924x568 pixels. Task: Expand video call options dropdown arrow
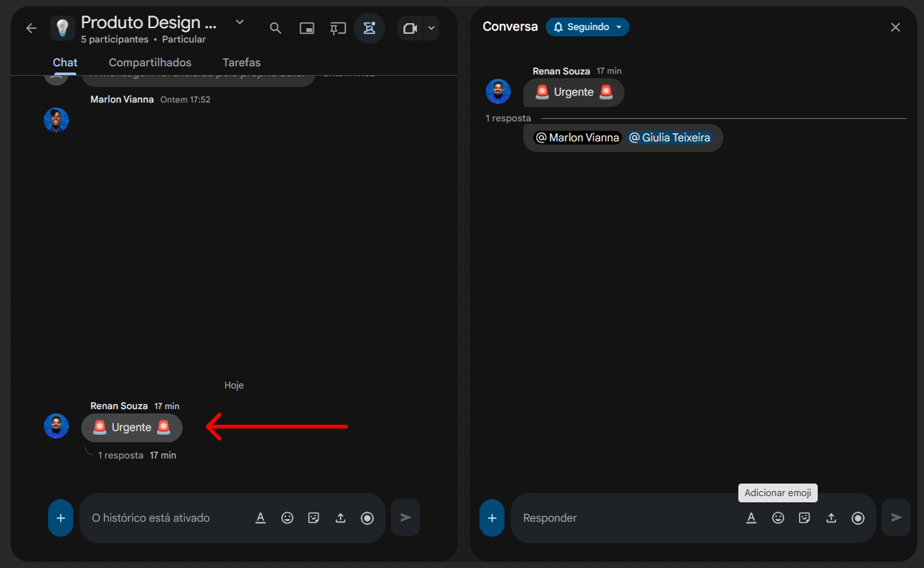[431, 28]
